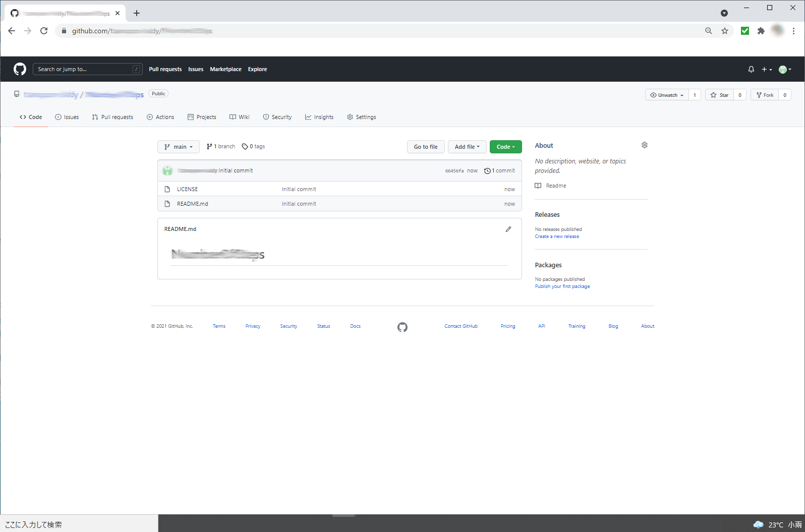Open the weather widget in taskbar
The width and height of the screenshot is (805, 532).
(777, 524)
